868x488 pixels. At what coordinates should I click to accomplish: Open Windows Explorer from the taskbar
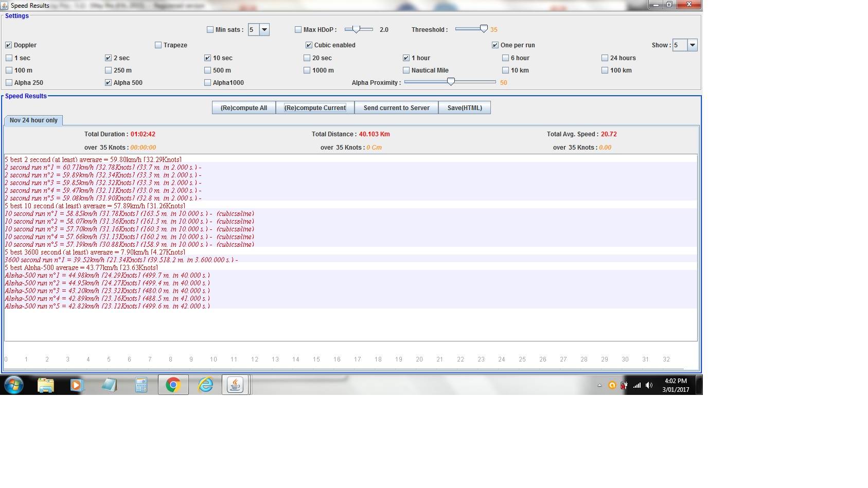pyautogui.click(x=46, y=385)
